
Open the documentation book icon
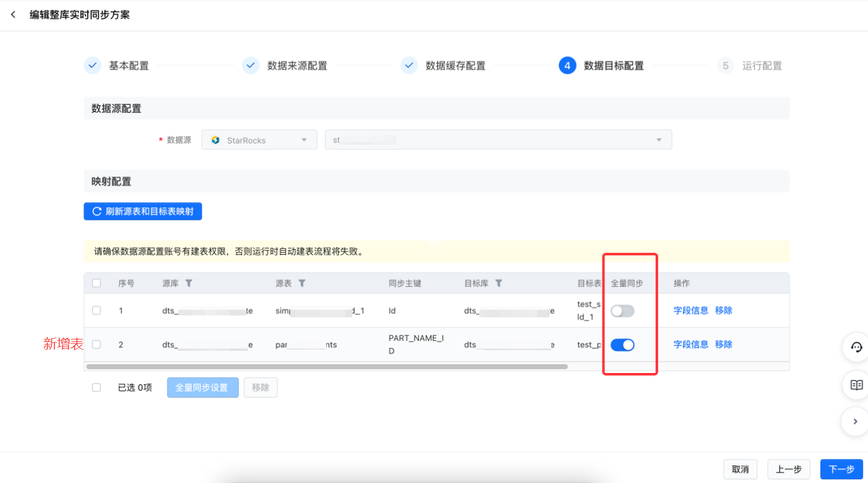(856, 384)
